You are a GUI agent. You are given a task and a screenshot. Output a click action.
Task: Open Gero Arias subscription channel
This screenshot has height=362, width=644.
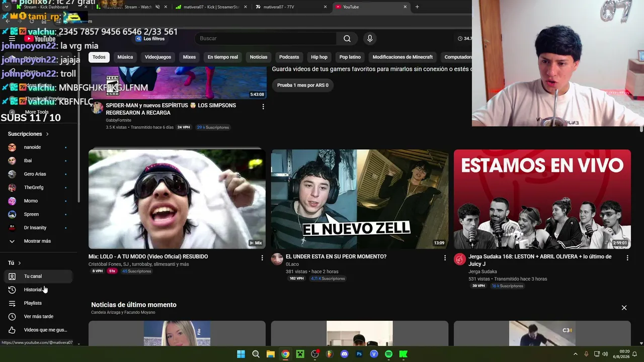click(38, 174)
